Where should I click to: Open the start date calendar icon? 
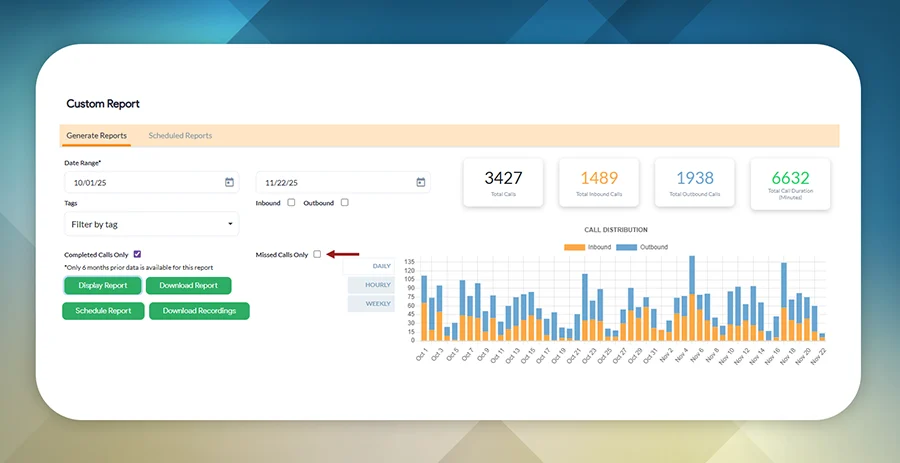pos(229,182)
